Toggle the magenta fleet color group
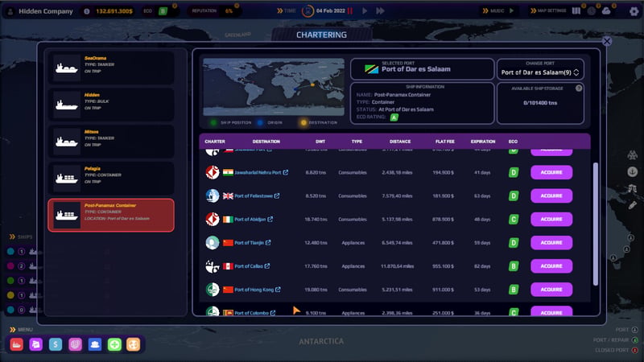The height and width of the screenshot is (362, 644). tap(10, 266)
